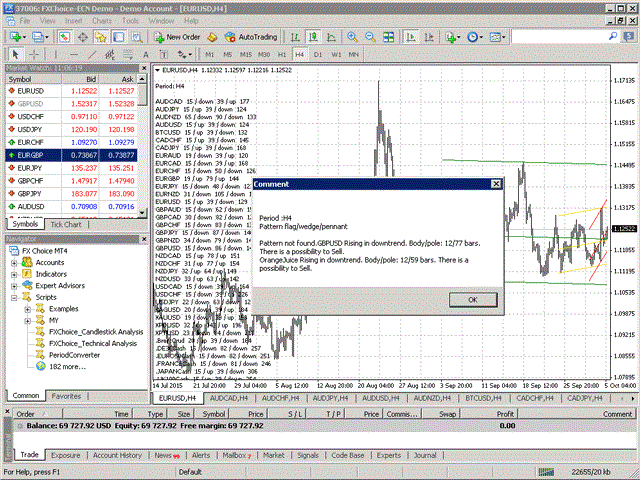
Task: Switch to the D1 timeframe
Action: [x=318, y=54]
